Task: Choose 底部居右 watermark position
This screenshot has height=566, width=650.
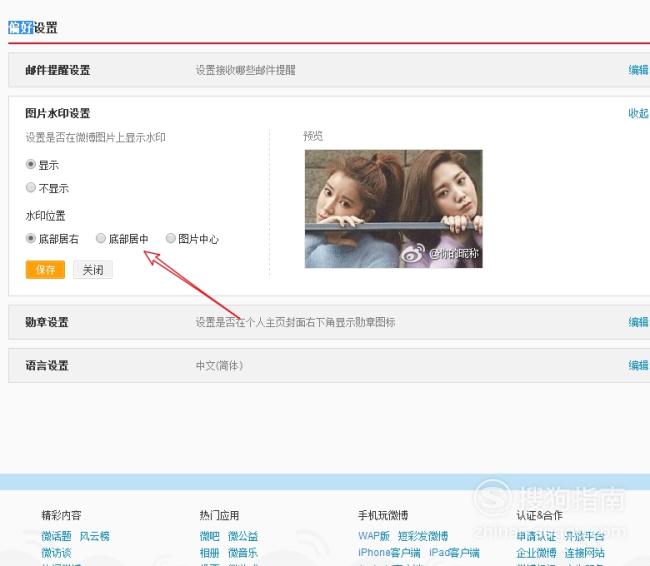Action: 31,238
